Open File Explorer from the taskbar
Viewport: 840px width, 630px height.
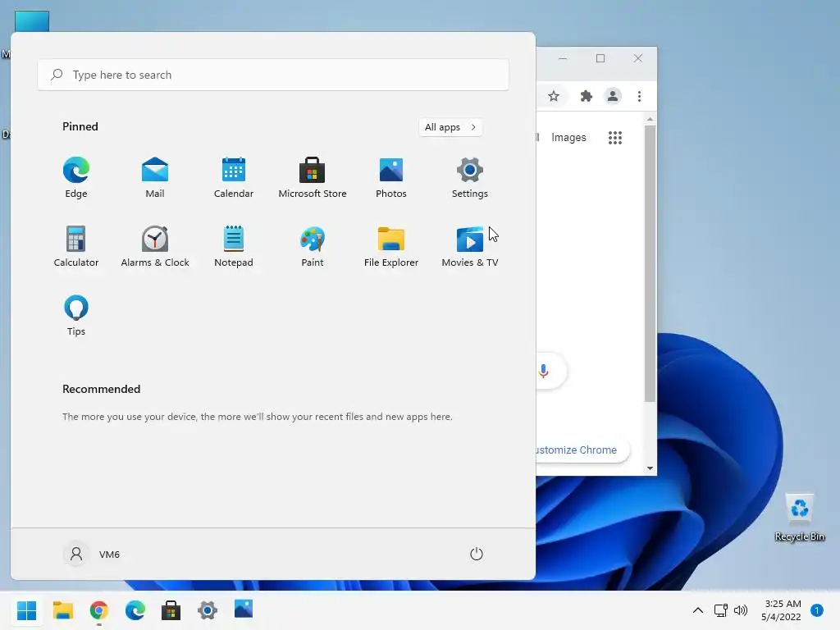coord(62,610)
